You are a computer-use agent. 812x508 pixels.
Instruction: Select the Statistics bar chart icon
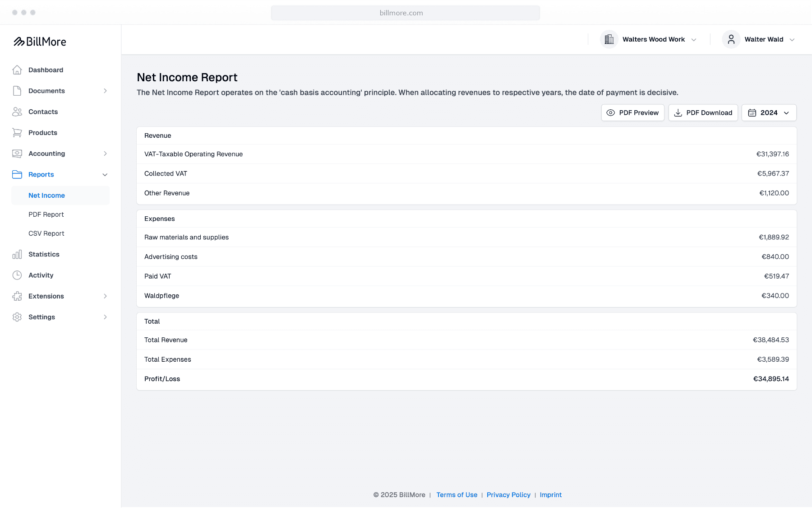point(17,254)
